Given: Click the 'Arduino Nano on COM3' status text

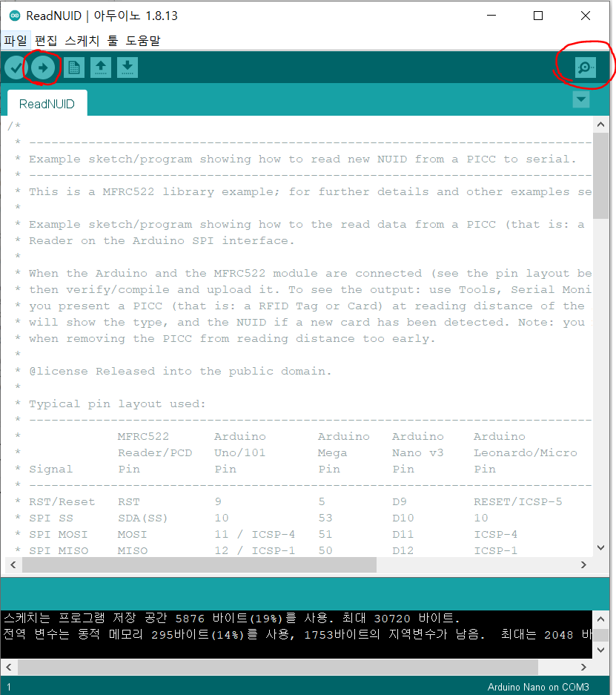Looking at the screenshot, I should click(538, 687).
